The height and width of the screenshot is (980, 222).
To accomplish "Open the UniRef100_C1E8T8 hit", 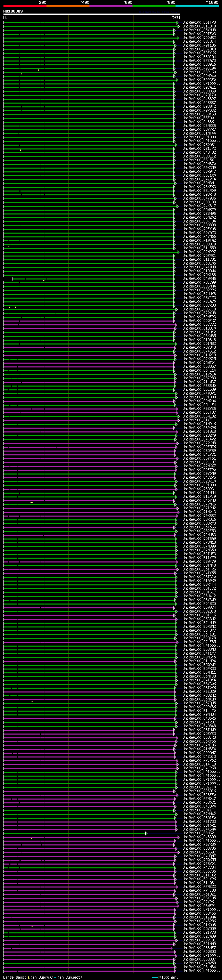I will (x=199, y=26).
